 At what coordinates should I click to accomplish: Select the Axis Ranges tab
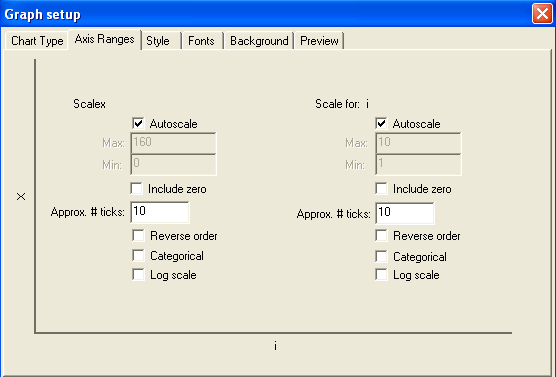click(105, 39)
